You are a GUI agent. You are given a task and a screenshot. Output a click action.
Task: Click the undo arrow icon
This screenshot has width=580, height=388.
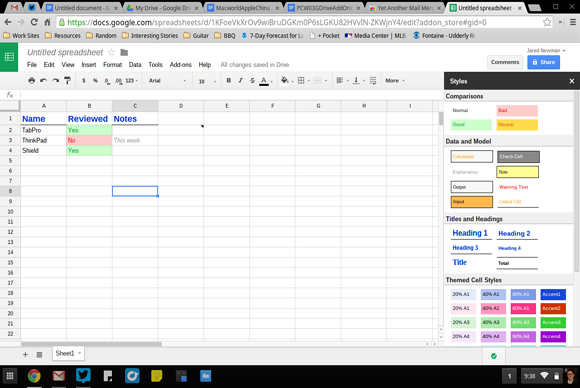43,81
